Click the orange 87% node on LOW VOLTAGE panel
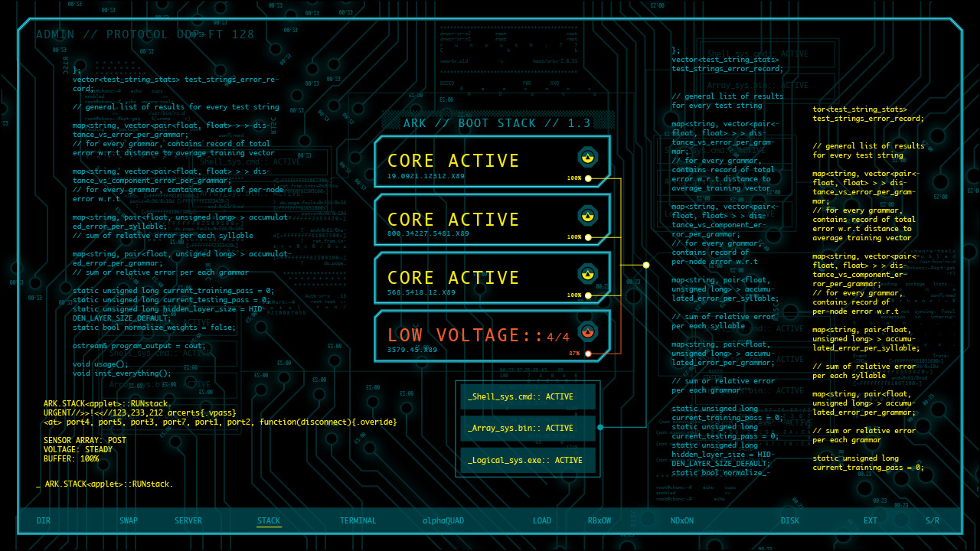 588,354
